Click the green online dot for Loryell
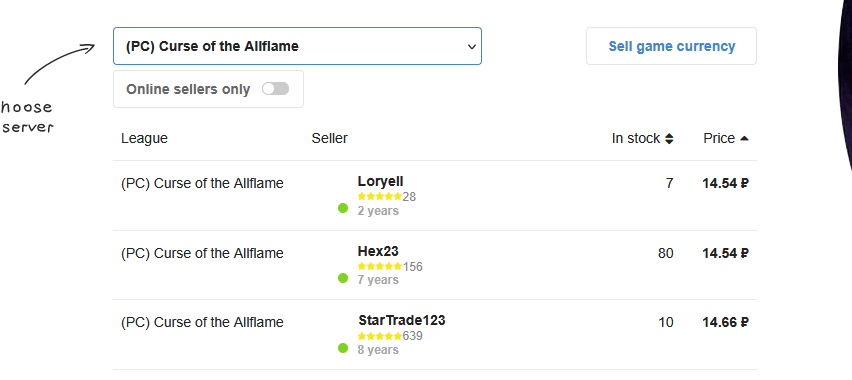The image size is (852, 380). coord(343,208)
